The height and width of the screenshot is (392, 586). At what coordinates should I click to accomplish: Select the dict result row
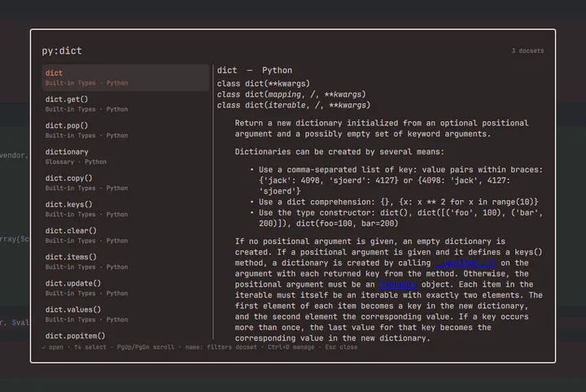(125, 77)
